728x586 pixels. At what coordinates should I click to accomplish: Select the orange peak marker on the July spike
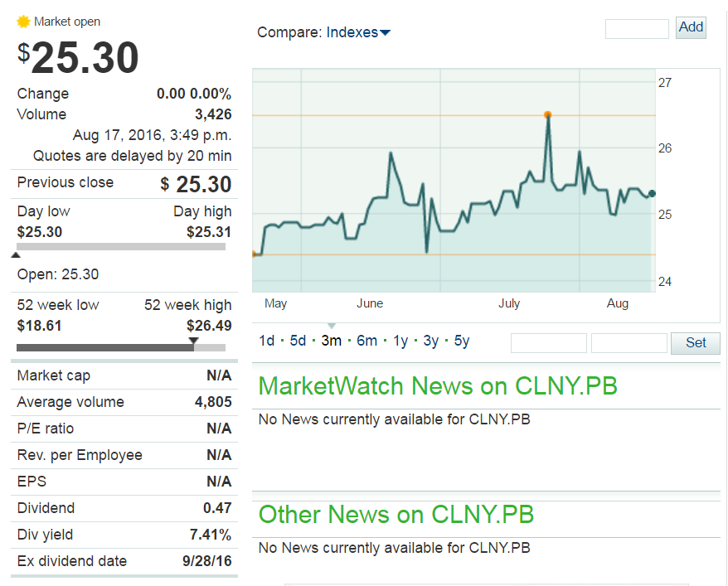548,115
